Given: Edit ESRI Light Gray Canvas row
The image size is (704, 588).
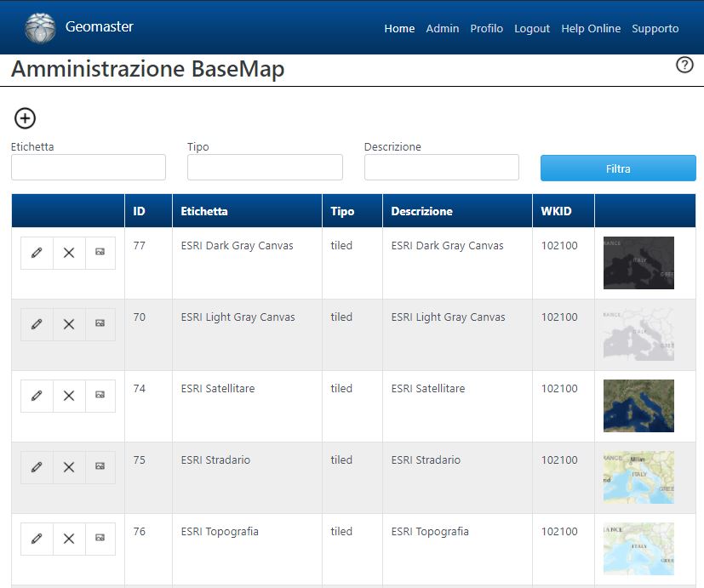Looking at the screenshot, I should [x=37, y=324].
